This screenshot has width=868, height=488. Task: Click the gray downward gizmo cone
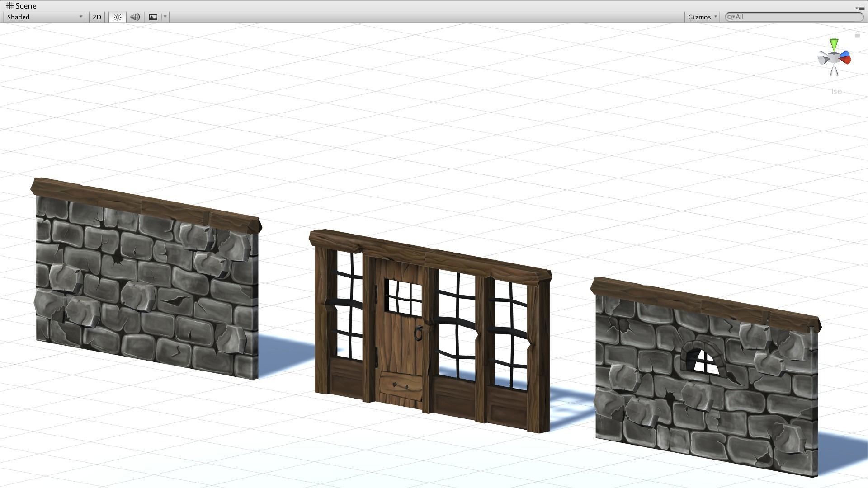(834, 70)
